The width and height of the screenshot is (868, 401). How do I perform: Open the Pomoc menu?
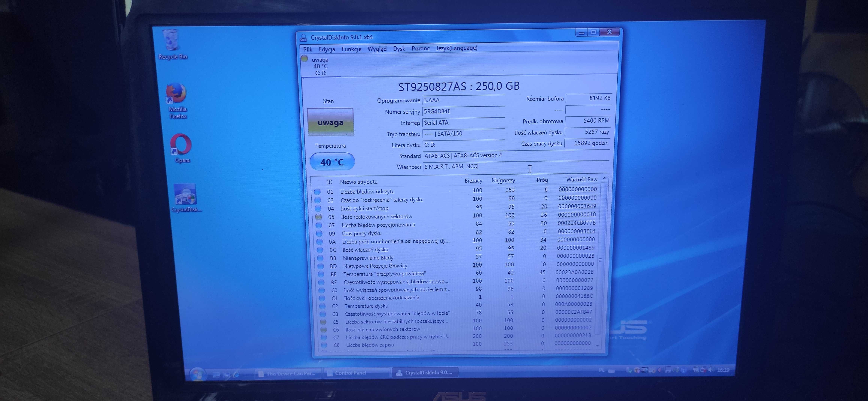[420, 48]
